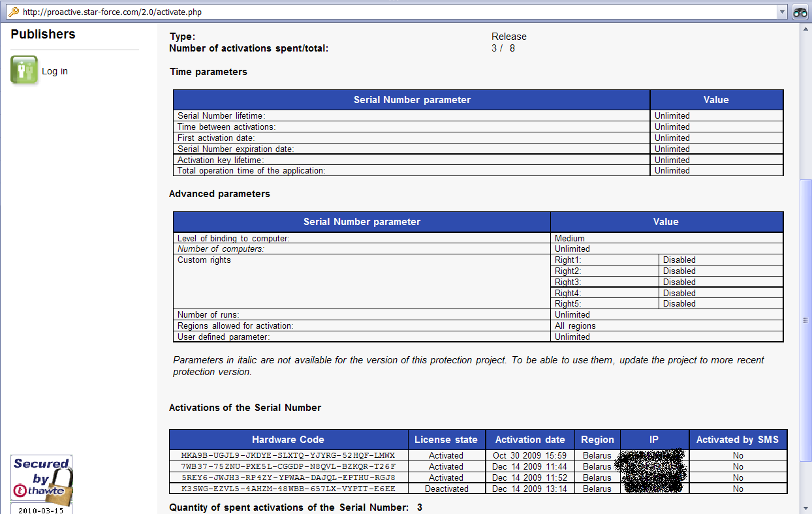The width and height of the screenshot is (812, 514).
Task: Select the Release type value
Action: 509,37
